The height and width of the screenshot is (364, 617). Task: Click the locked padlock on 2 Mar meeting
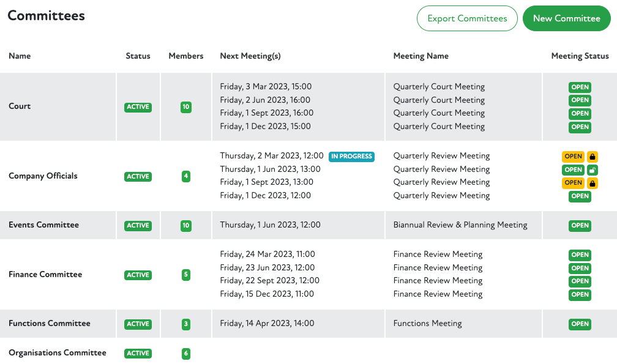(593, 157)
